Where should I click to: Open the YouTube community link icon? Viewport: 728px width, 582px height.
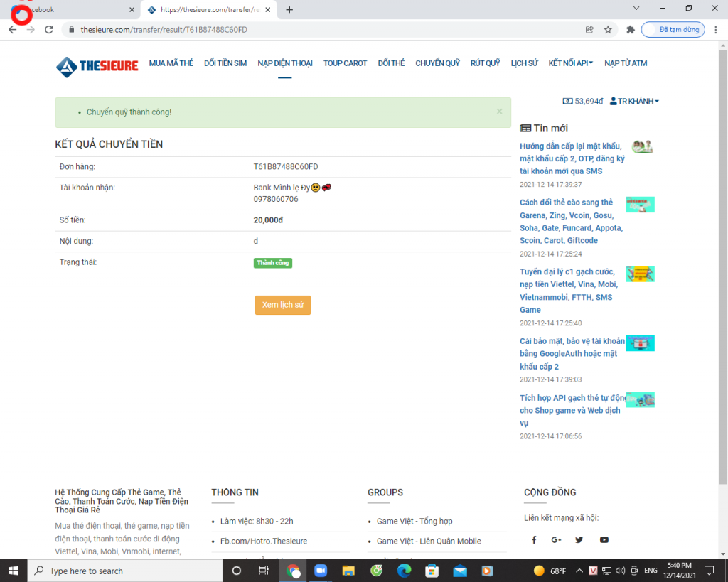tap(604, 540)
